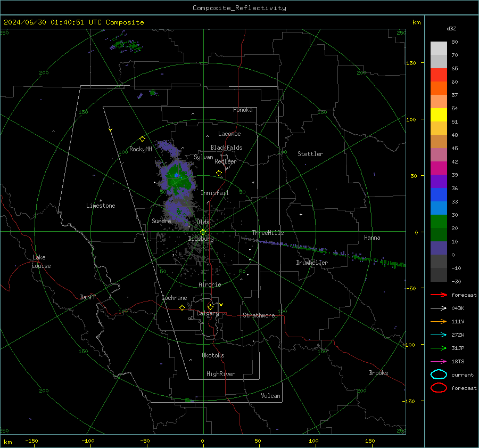This screenshot has height=448, width=479.
Task: Click the Drumheller label
Action: [312, 263]
